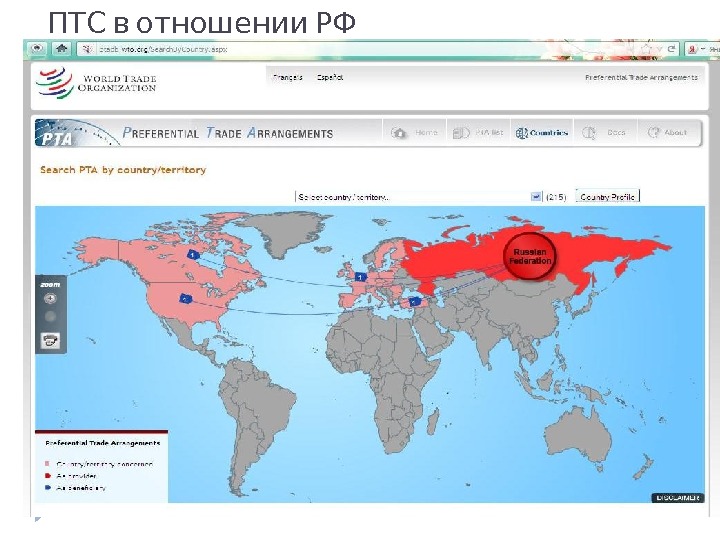Image resolution: width=720 pixels, height=540 pixels.
Task: Click Australia on the map
Action: click(579, 436)
